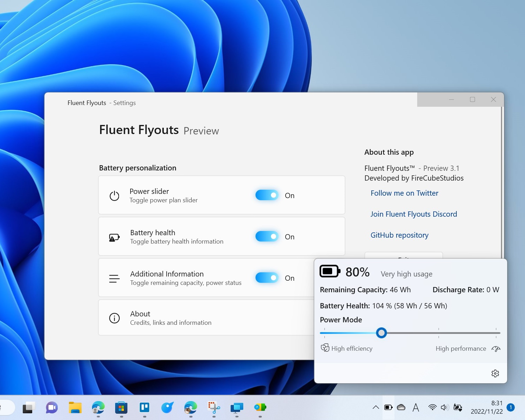Open the blue round pointer app on taskbar
525x420 pixels.
(x=167, y=407)
